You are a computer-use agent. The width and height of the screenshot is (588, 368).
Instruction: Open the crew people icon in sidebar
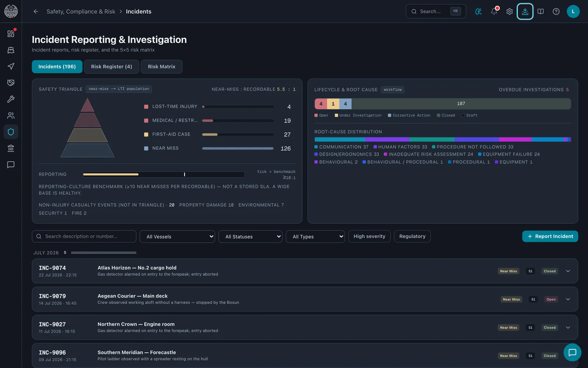(11, 116)
